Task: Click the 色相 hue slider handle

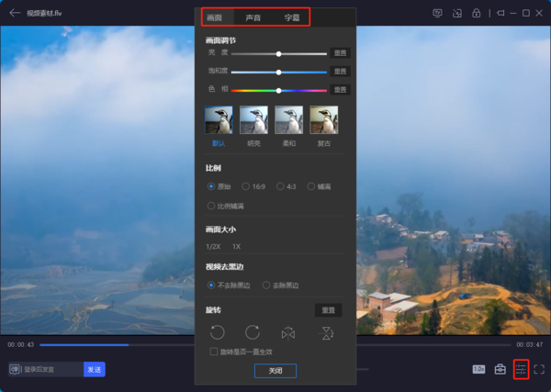Action: pos(278,91)
